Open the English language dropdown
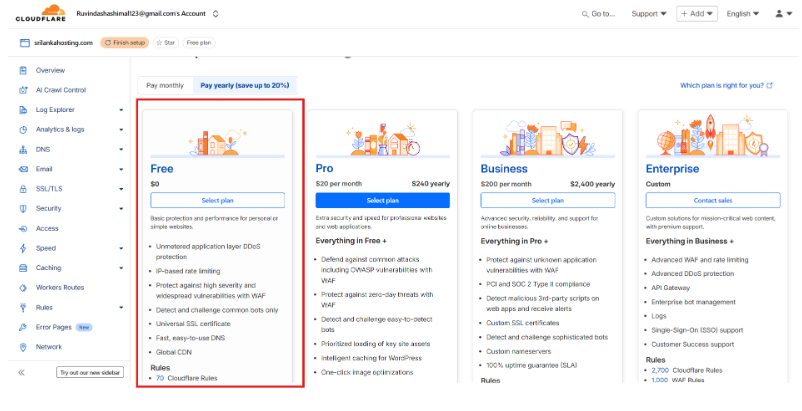The width and height of the screenshot is (802, 411). [744, 14]
